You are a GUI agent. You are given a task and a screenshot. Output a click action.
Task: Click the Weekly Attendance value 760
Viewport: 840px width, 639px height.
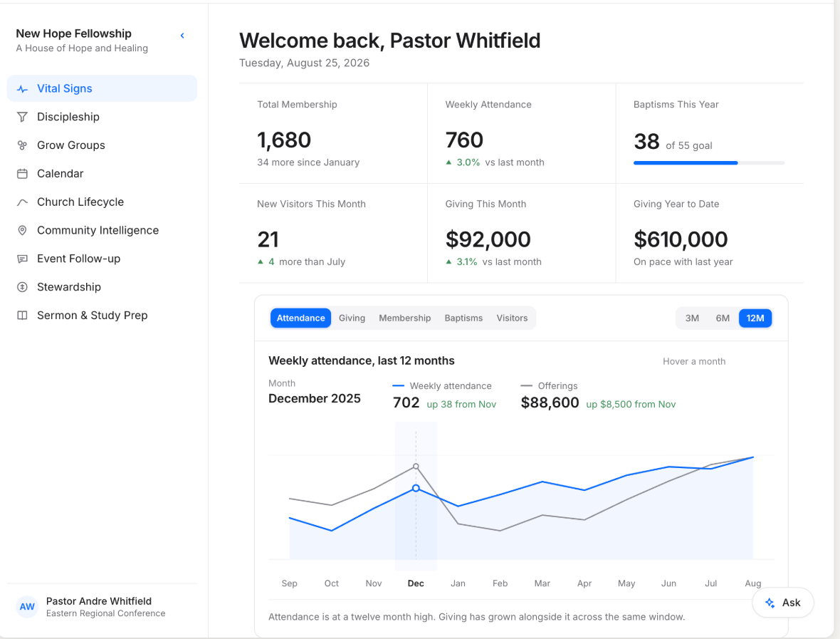(464, 140)
